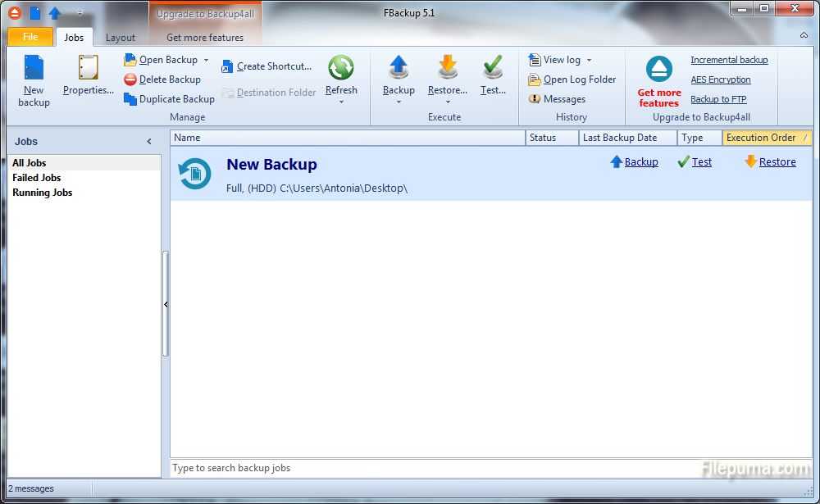Click Delete Backup
Screen dimensions: 820x504
coord(162,79)
